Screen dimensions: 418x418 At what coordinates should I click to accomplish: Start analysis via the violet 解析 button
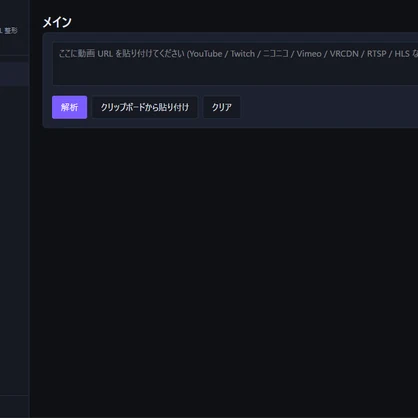[x=69, y=107]
